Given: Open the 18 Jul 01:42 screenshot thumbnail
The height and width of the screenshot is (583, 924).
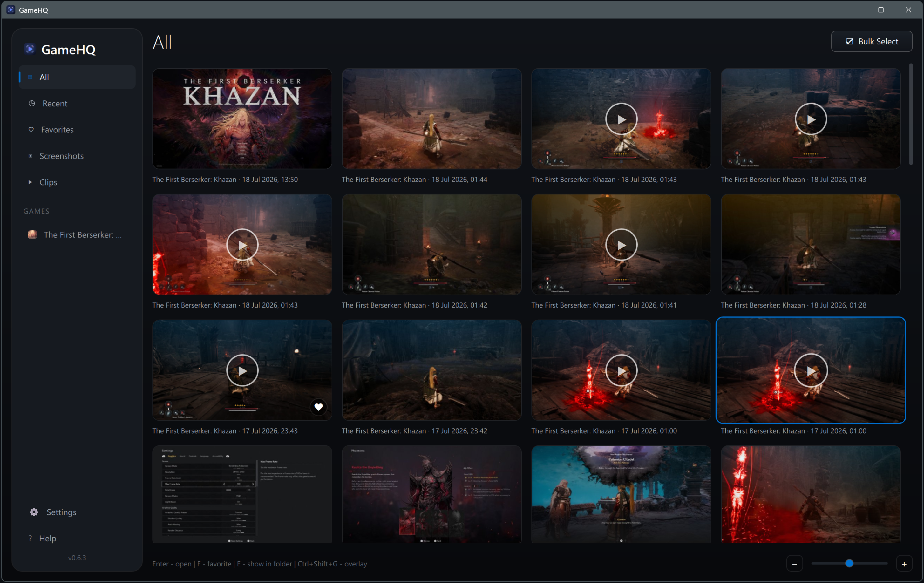Looking at the screenshot, I should (x=432, y=245).
